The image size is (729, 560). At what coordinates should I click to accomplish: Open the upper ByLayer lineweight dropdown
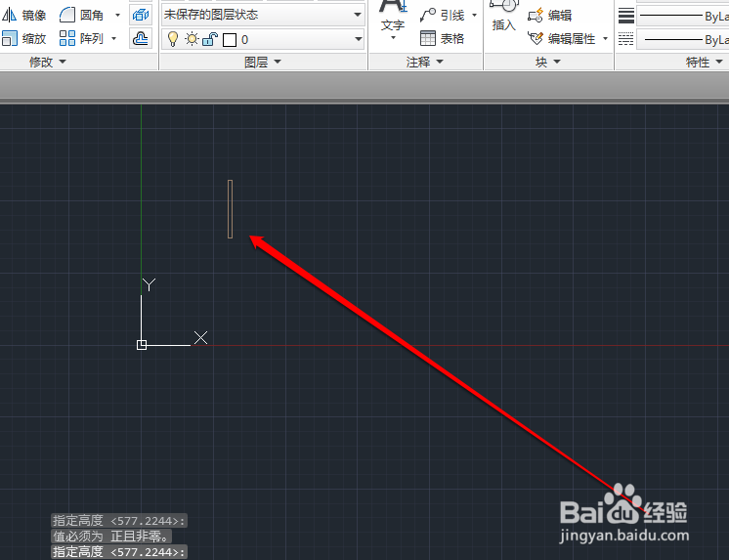click(682, 17)
